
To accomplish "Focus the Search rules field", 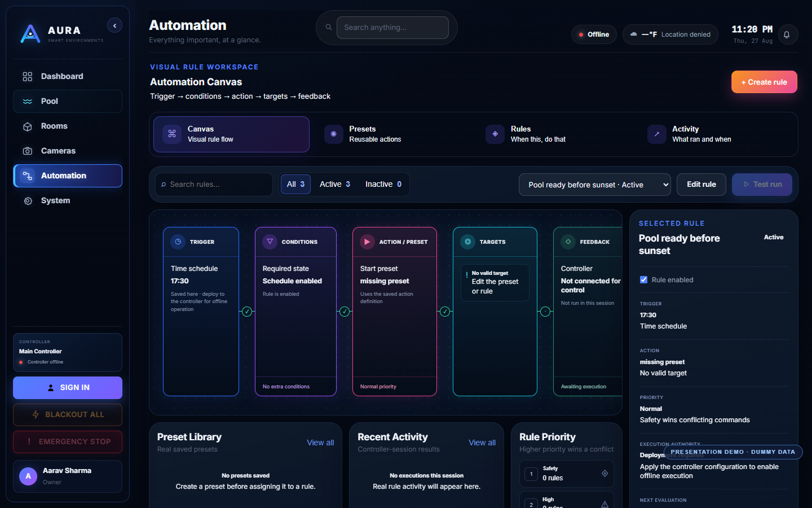I will click(x=214, y=185).
